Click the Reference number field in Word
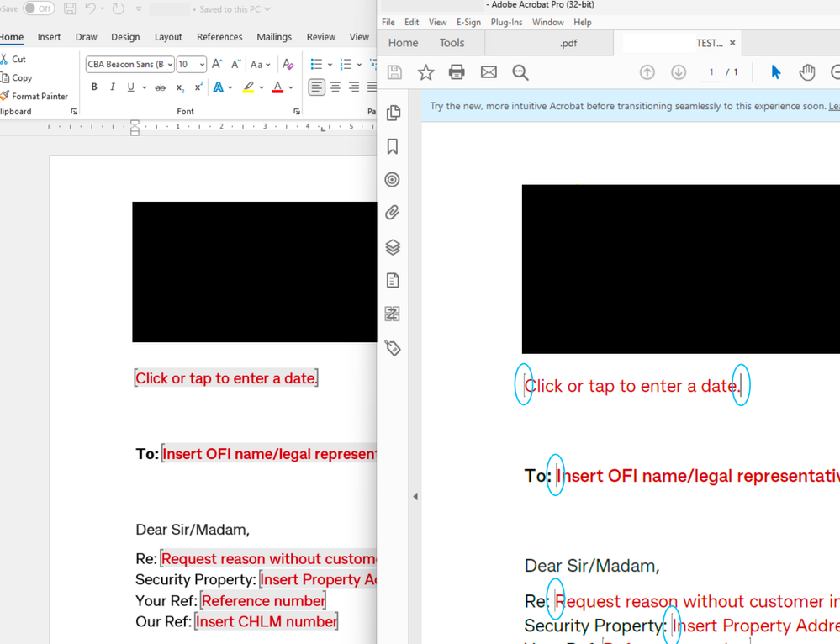Viewport: 840px width, 644px height. point(263,600)
